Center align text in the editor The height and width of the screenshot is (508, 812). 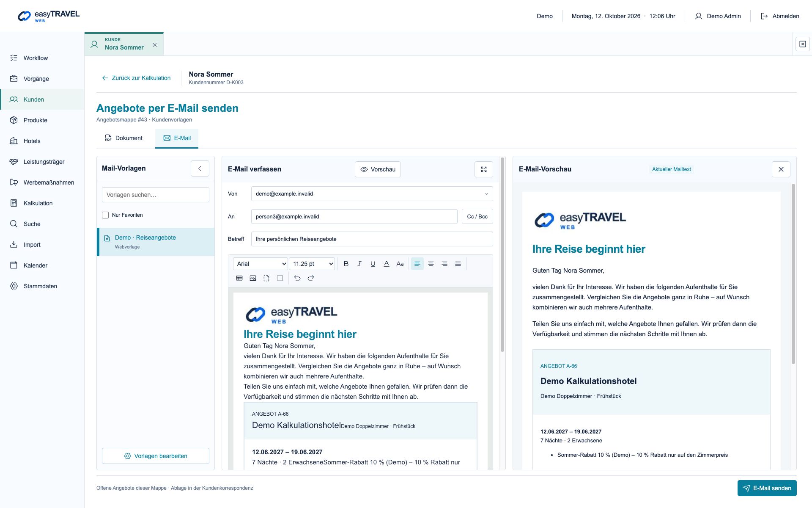click(431, 264)
